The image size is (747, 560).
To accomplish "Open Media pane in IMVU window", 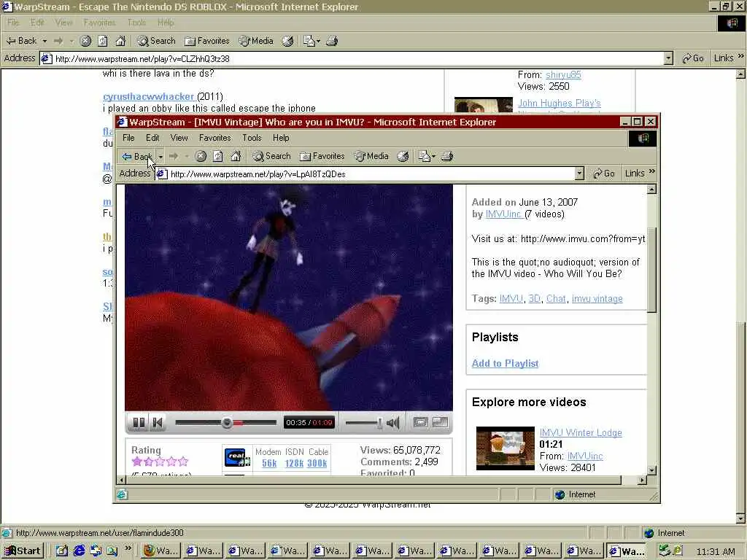I will (371, 156).
